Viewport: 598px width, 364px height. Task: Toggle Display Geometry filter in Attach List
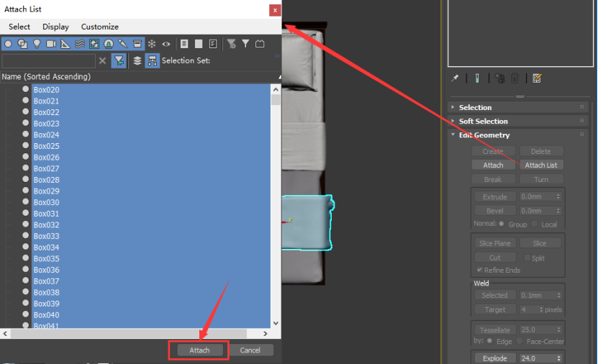point(8,44)
